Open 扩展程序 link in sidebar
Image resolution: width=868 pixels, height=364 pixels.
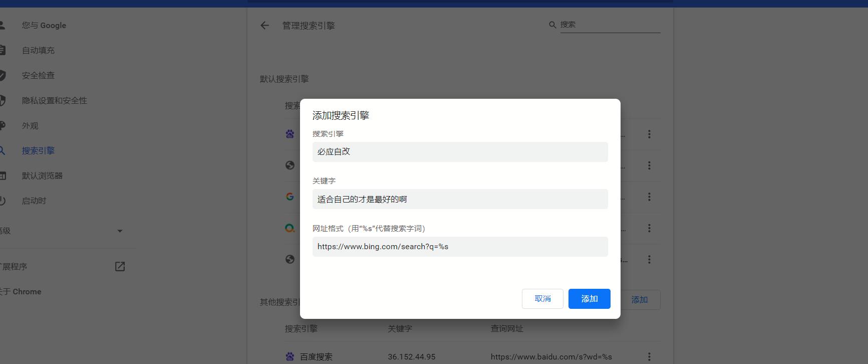coord(14,267)
